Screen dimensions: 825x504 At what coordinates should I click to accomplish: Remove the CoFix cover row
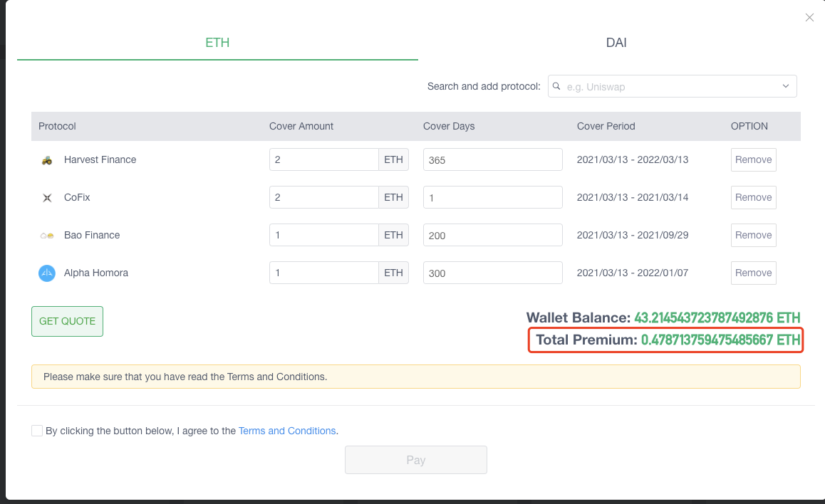pyautogui.click(x=754, y=198)
